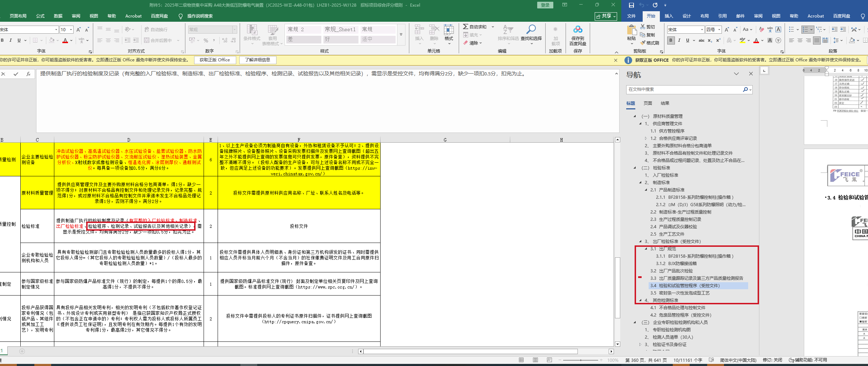Image resolution: width=868 pixels, height=366 pixels.
Task: Open Word's 引用 ribbon tab
Action: (x=723, y=16)
